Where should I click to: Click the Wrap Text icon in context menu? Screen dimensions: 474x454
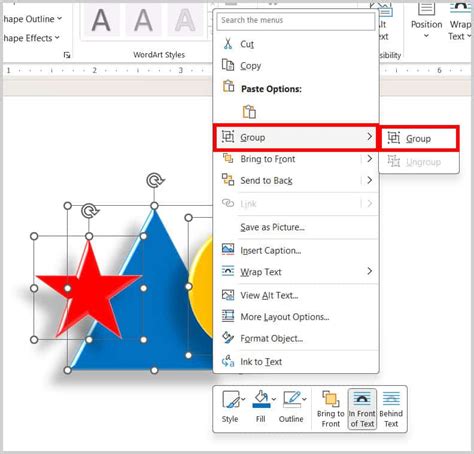(228, 271)
